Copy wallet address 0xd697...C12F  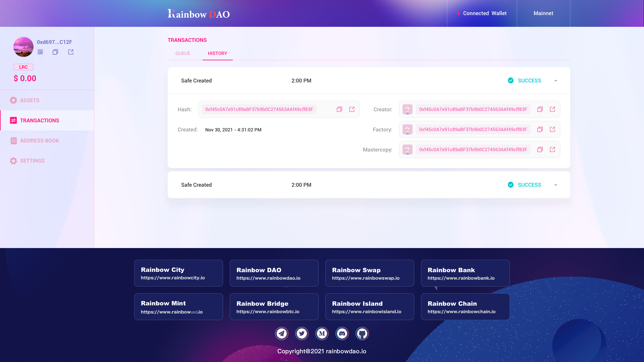[x=55, y=52]
